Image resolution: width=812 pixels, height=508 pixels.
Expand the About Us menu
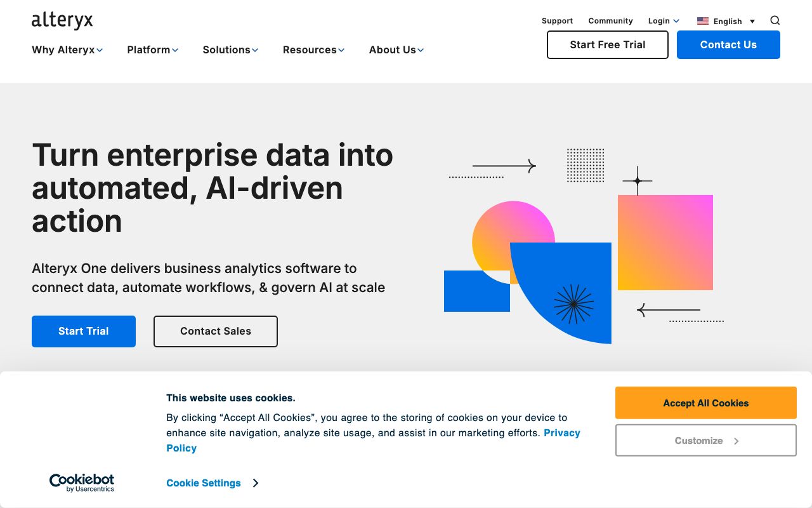[396, 50]
